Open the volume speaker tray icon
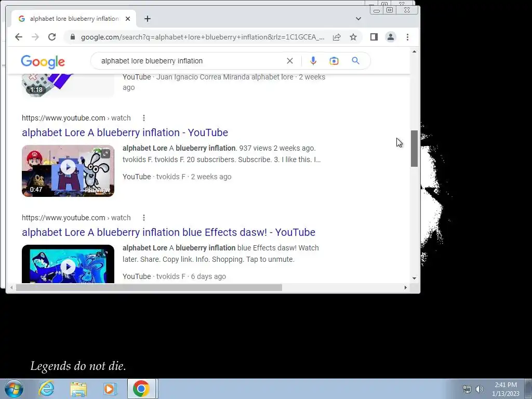This screenshot has height=399, width=532. tap(480, 389)
